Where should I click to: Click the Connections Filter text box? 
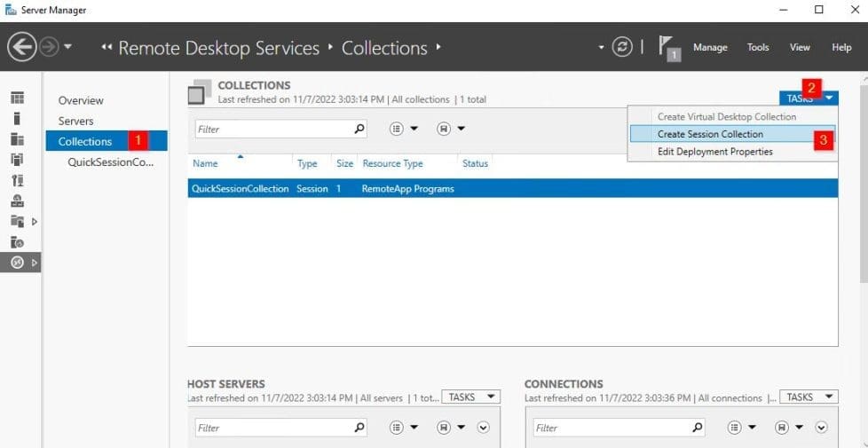pyautogui.click(x=612, y=428)
